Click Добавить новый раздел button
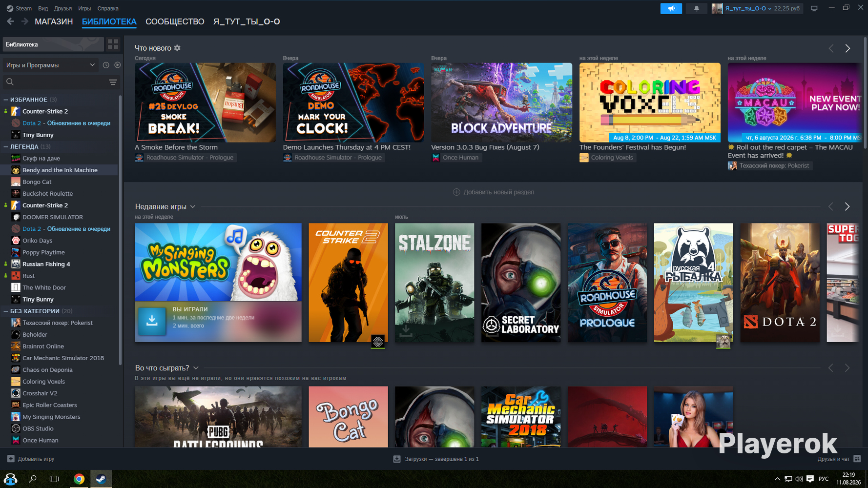This screenshot has height=488, width=868. click(494, 192)
